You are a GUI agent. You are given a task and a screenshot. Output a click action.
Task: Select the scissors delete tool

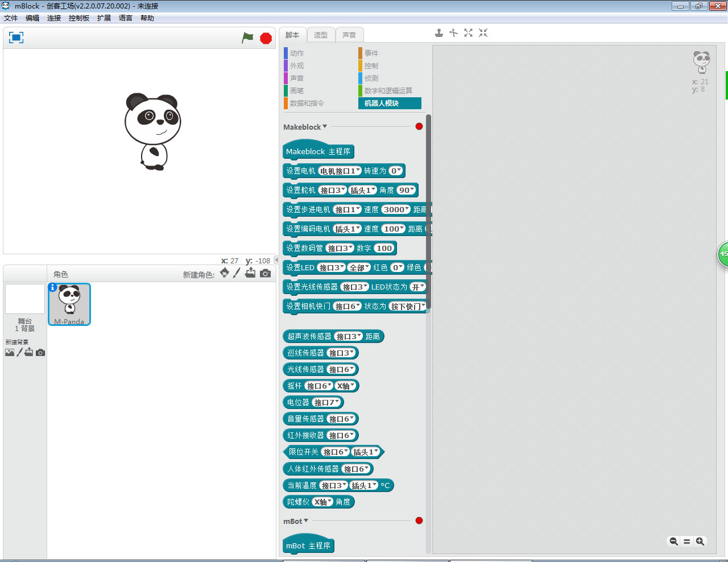coord(453,33)
